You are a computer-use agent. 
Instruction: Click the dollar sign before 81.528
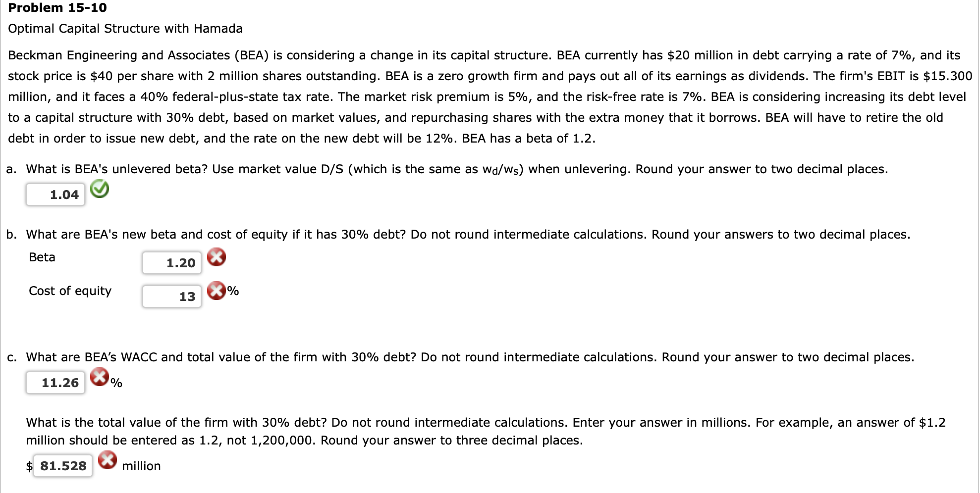29,465
